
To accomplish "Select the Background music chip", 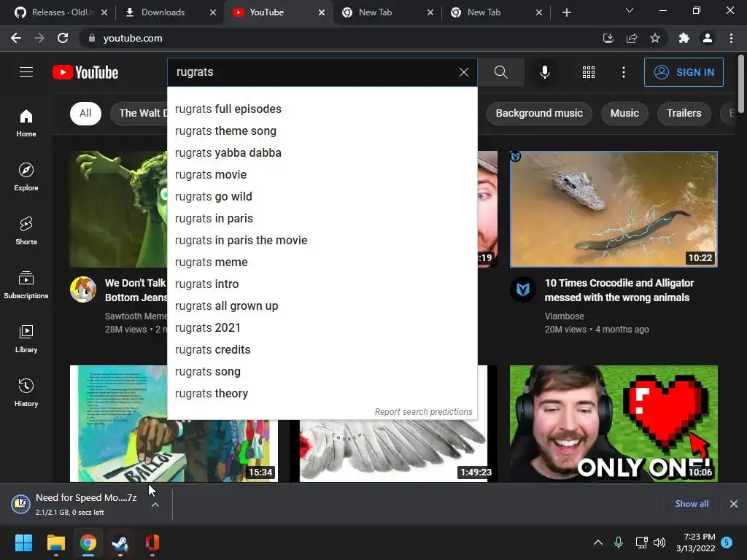I will click(x=539, y=113).
